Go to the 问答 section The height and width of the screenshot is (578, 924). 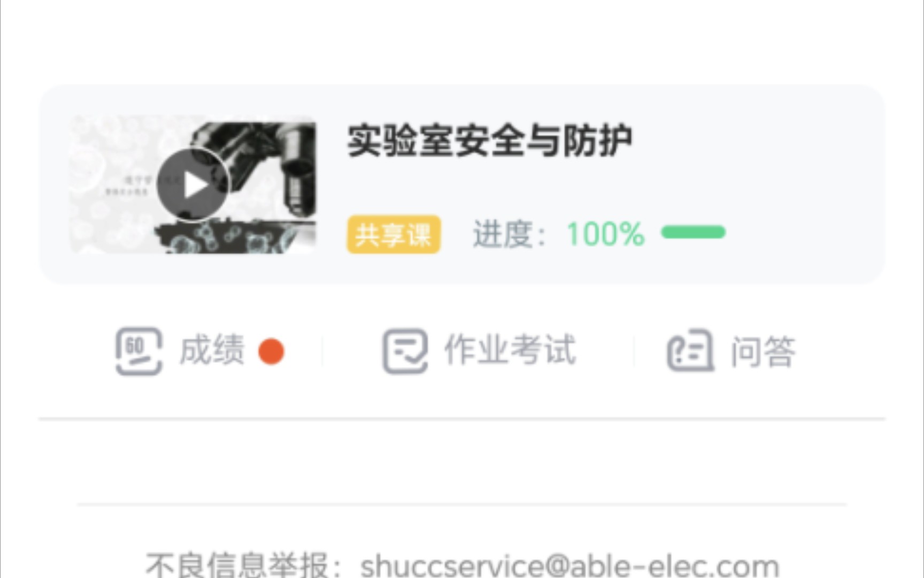pyautogui.click(x=763, y=351)
